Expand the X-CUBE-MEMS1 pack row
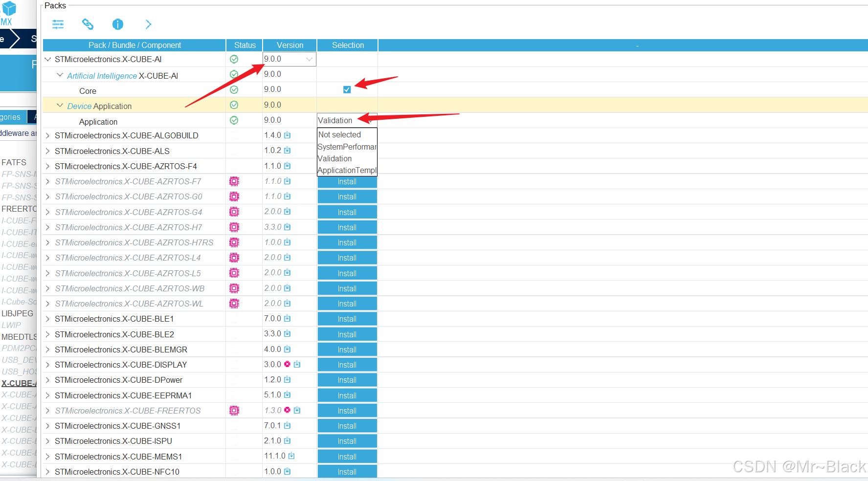 click(x=48, y=457)
